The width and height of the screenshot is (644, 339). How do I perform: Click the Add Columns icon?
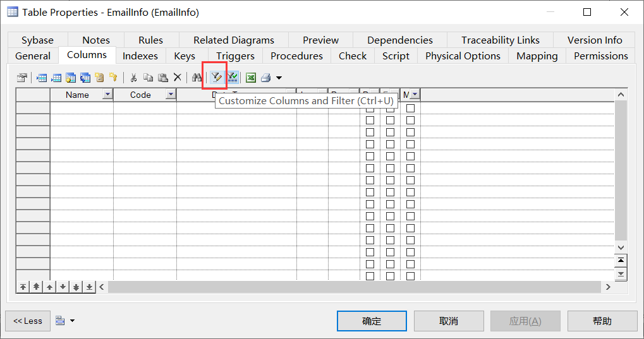71,77
